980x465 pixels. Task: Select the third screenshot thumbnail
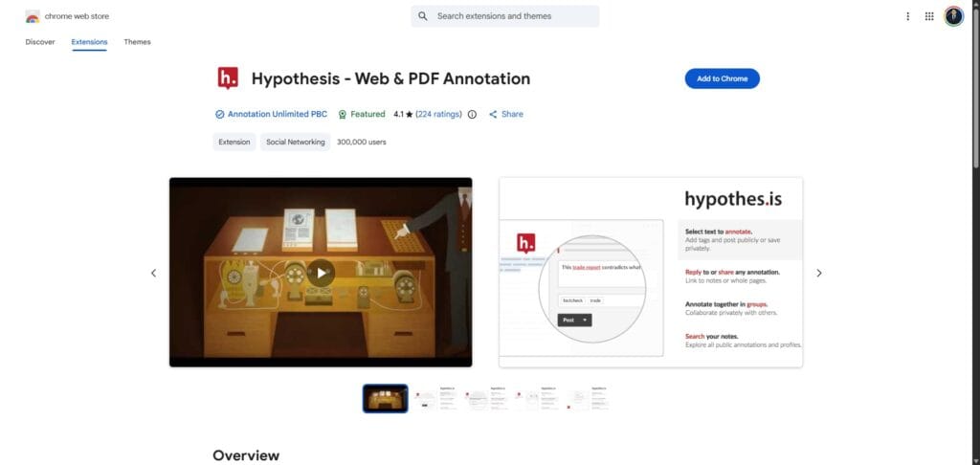[487, 399]
